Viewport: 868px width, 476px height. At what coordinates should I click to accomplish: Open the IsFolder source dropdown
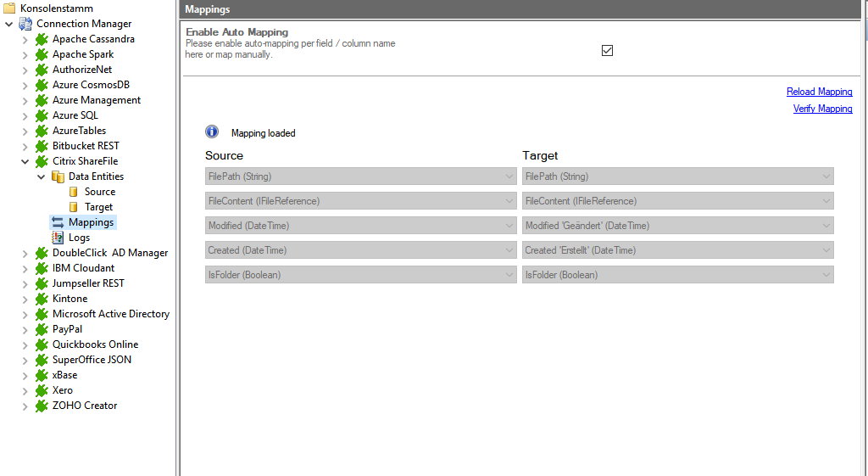(x=509, y=275)
